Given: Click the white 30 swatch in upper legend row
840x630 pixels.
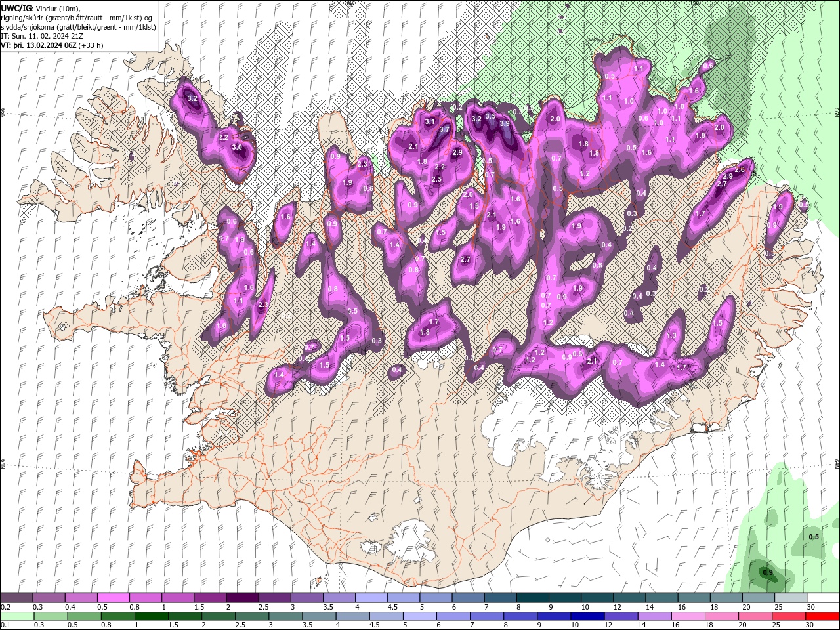Looking at the screenshot, I should (x=822, y=598).
